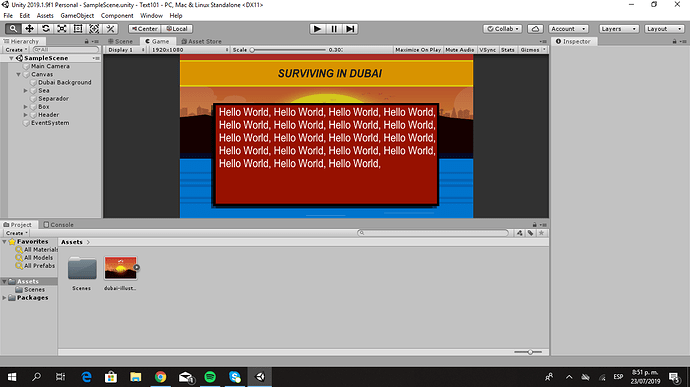The image size is (690, 387).
Task: Open the GameObject menu
Action: [x=77, y=15]
